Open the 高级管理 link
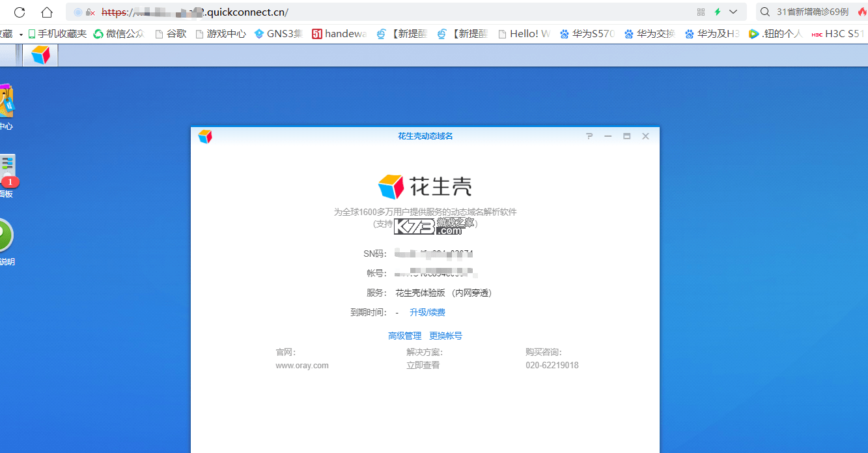Screen dimensions: 868x453 405,336
